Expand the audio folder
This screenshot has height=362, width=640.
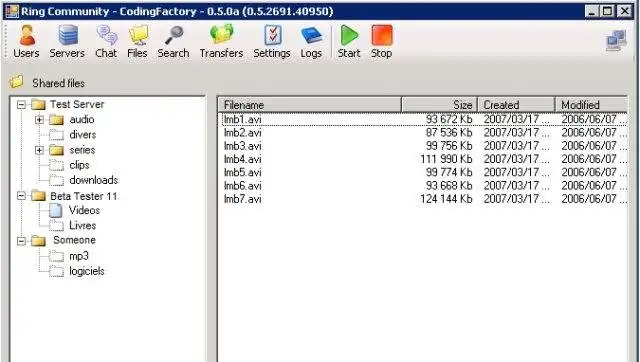39,120
